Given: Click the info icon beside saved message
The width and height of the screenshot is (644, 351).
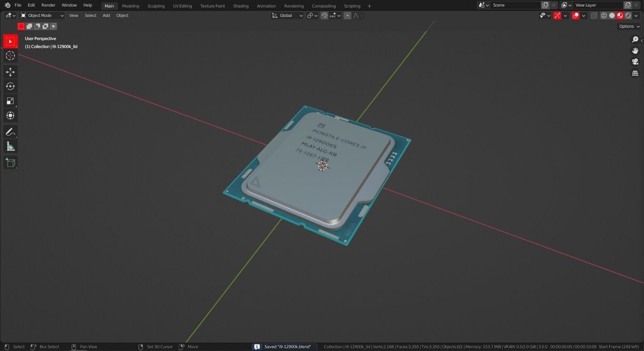Looking at the screenshot, I should [257, 347].
